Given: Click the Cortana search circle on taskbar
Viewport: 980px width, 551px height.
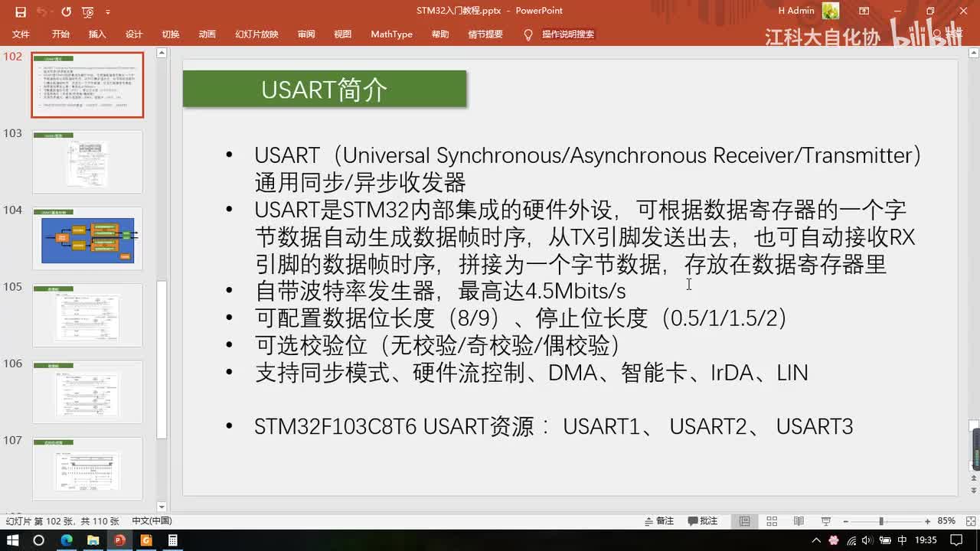Looking at the screenshot, I should 39,540.
